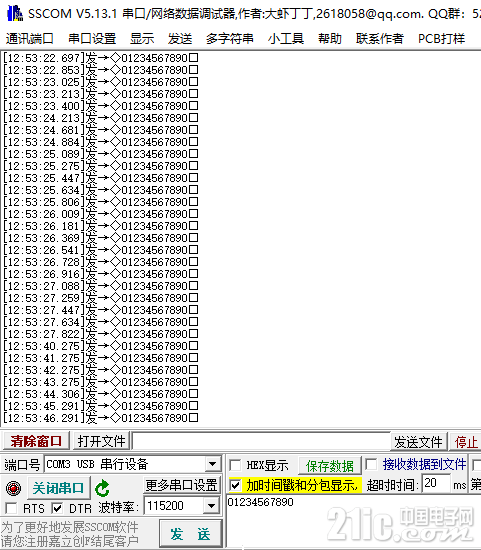The height and width of the screenshot is (550, 481).
Task: Click the 发送 send button
Action: (191, 534)
